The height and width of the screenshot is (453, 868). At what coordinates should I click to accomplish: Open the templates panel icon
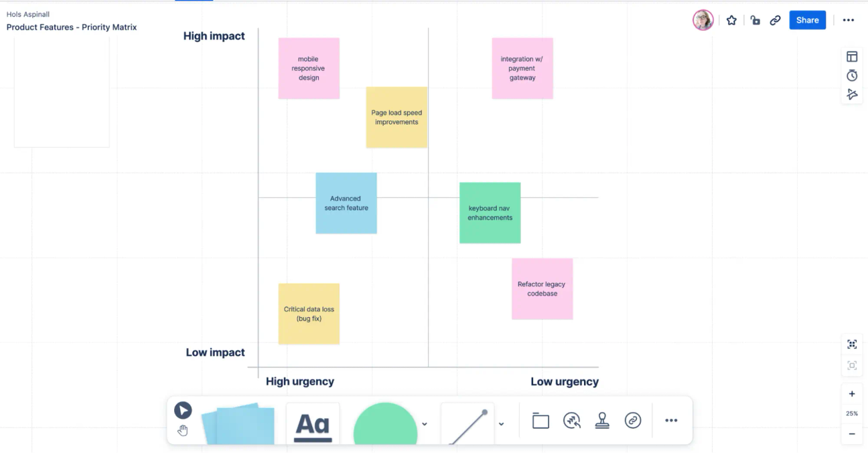851,56
